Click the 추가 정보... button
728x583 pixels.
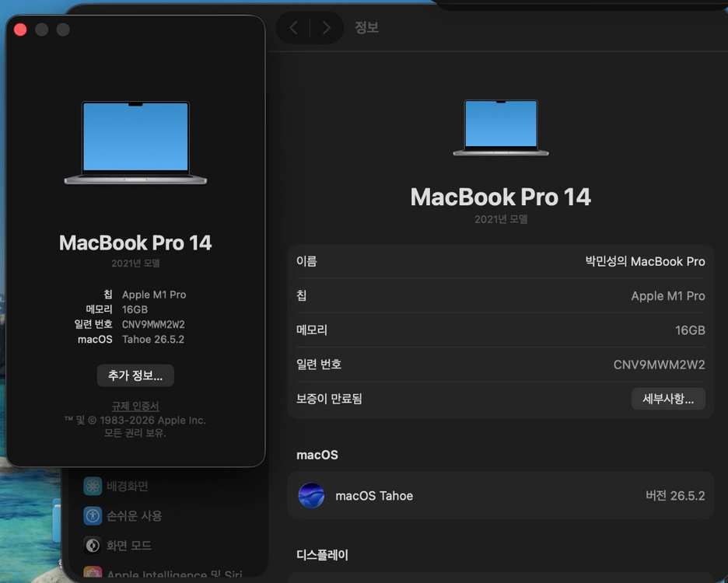[135, 375]
